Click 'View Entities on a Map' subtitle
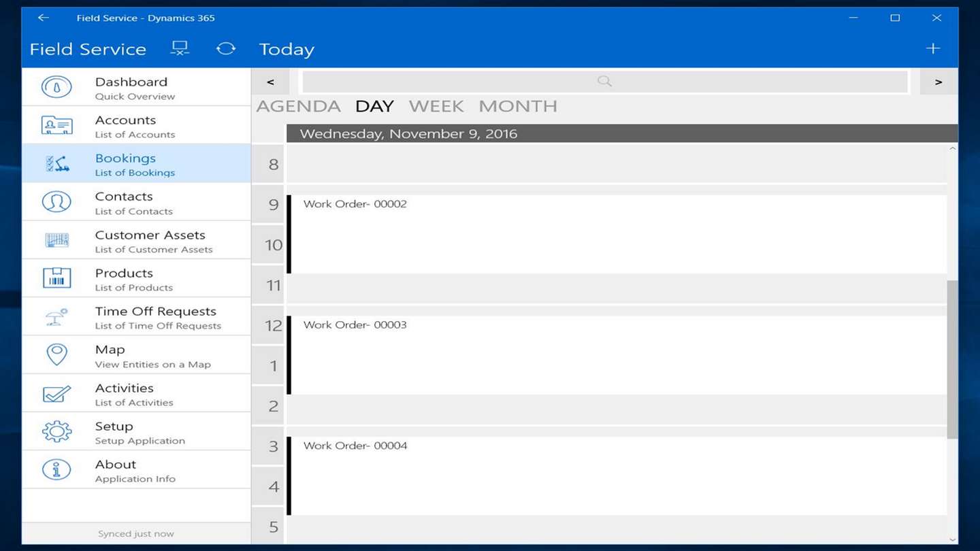This screenshot has width=980, height=551. click(153, 365)
